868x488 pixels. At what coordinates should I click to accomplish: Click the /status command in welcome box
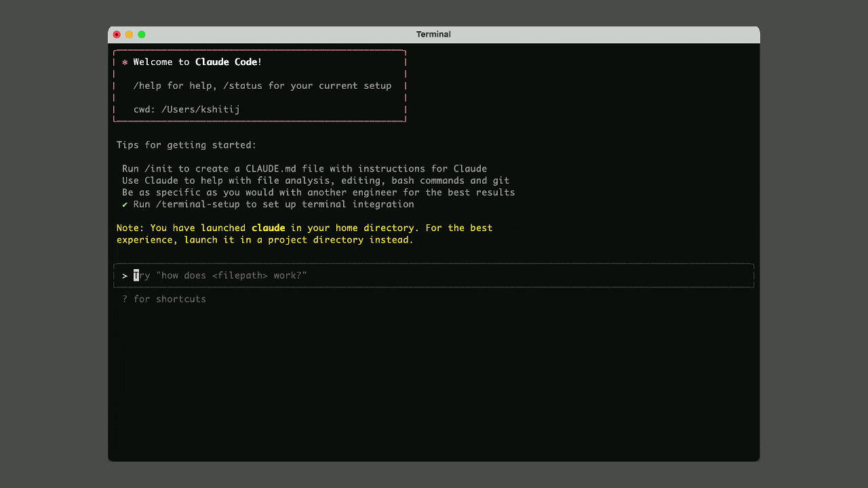pos(243,86)
